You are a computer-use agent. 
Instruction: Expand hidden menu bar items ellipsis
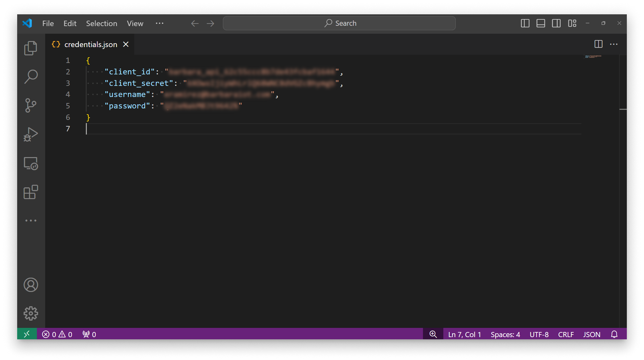(159, 23)
